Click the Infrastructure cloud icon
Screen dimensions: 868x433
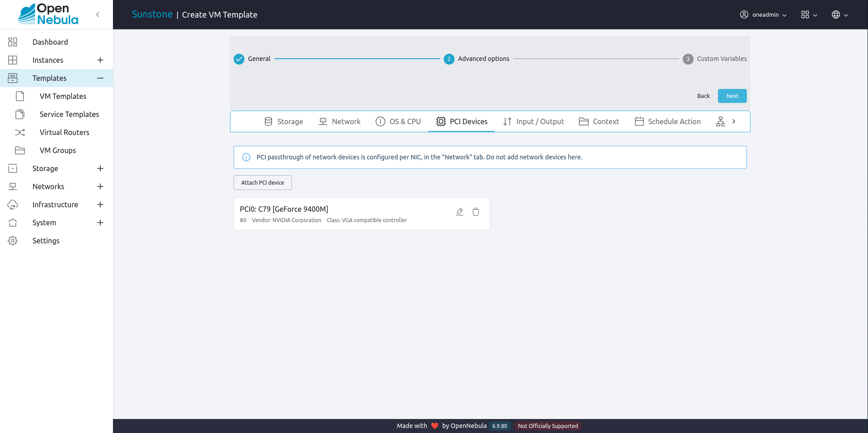[13, 205]
